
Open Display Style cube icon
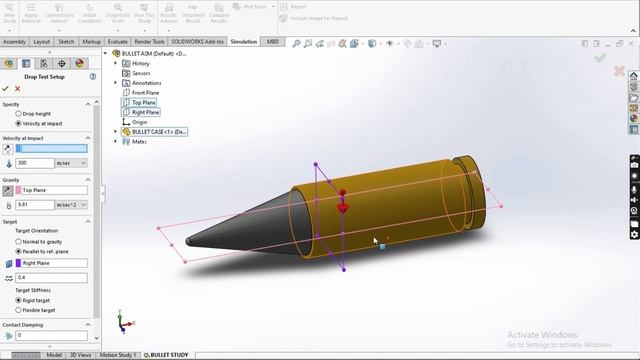372,43
